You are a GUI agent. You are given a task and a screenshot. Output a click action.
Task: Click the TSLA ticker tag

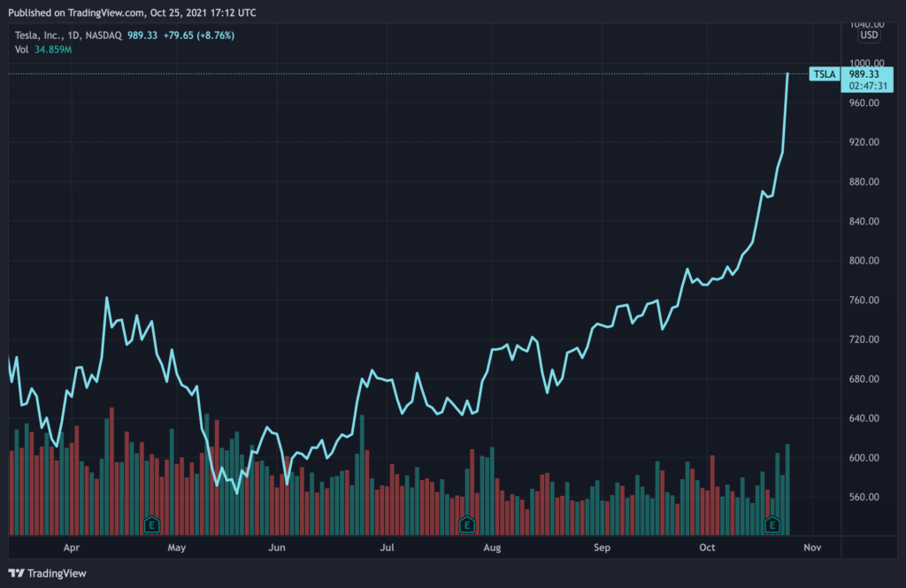824,74
